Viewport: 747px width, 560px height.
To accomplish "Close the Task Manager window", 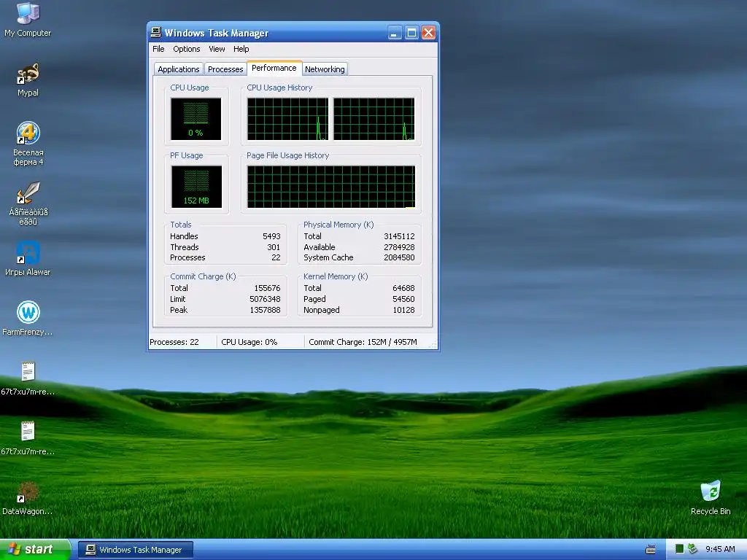I will [x=428, y=33].
